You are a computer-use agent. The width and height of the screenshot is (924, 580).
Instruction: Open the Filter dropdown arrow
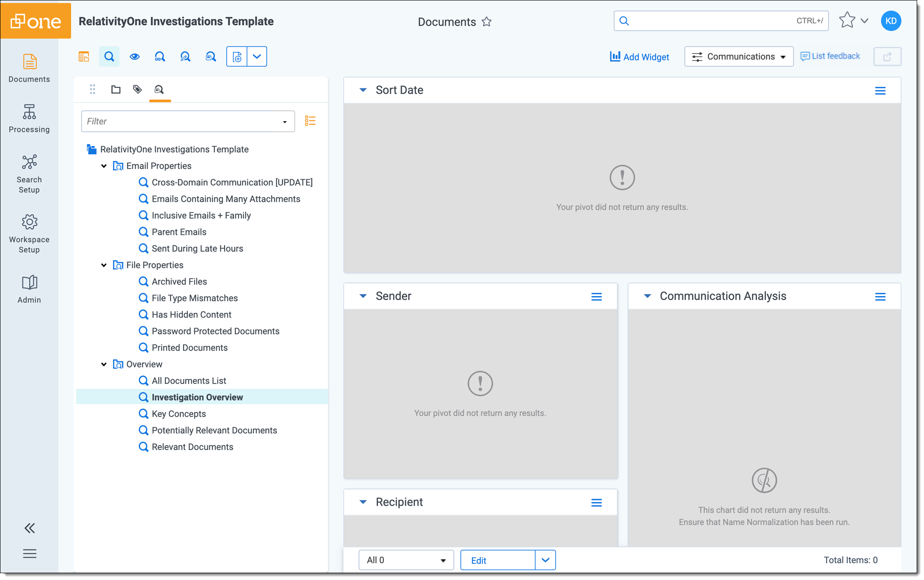click(x=285, y=122)
